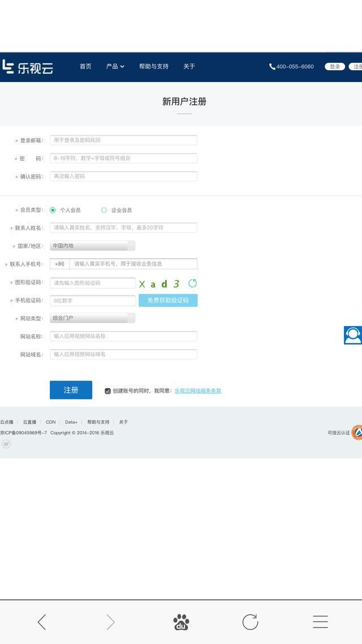Go to 首页 in the navigation bar
The width and height of the screenshot is (362, 644).
(85, 66)
